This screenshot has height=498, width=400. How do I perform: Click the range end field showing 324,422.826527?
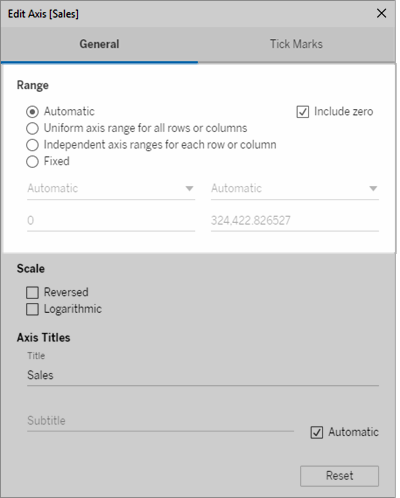click(295, 221)
